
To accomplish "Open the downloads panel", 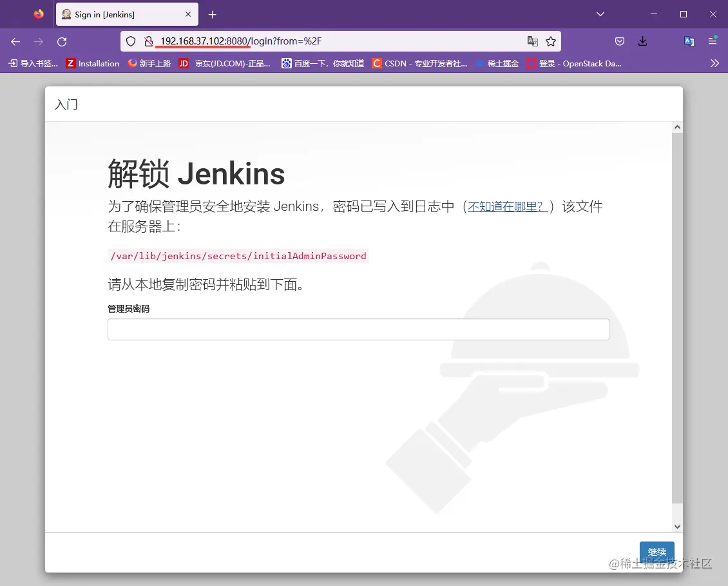I will 642,41.
